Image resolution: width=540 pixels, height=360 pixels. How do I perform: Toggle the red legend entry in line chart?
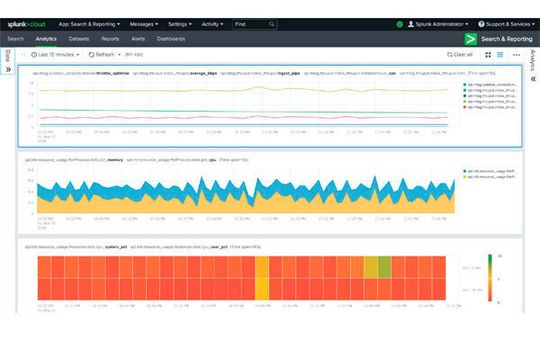[490, 107]
